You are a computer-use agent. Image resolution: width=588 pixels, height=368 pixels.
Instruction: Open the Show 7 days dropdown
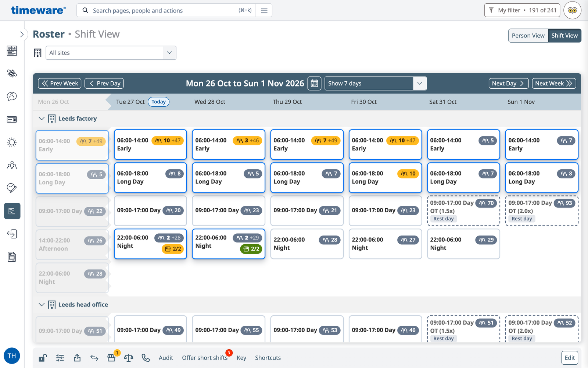click(375, 84)
